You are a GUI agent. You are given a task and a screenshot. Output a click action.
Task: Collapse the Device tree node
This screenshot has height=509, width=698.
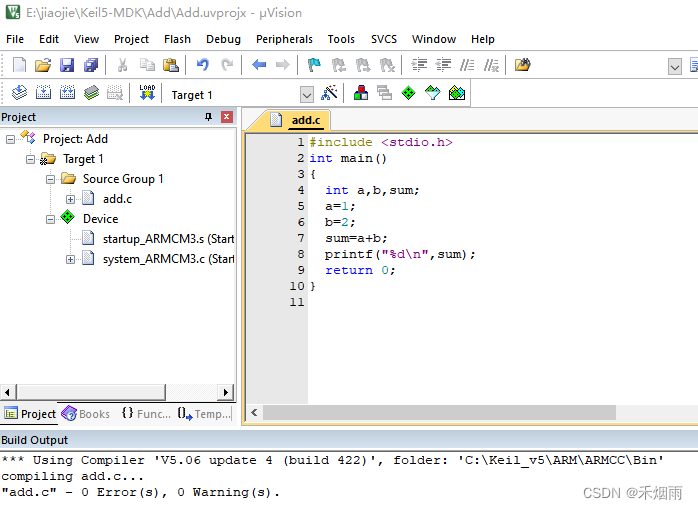(50, 219)
